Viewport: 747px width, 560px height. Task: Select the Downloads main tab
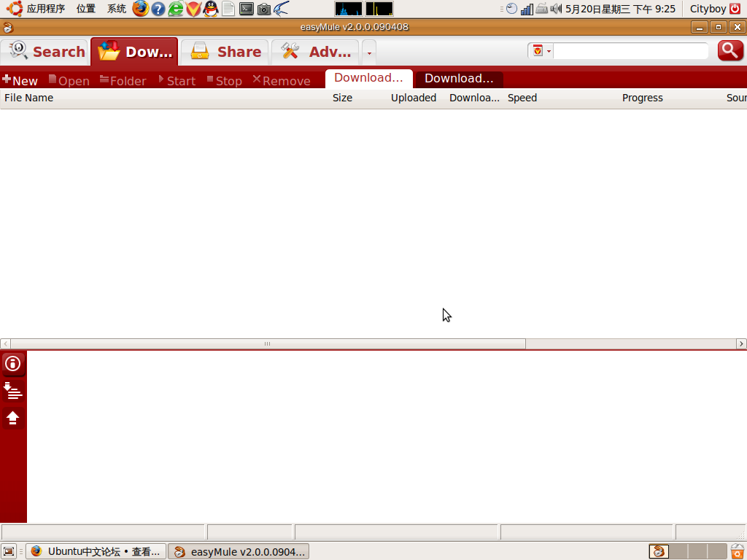click(x=134, y=52)
